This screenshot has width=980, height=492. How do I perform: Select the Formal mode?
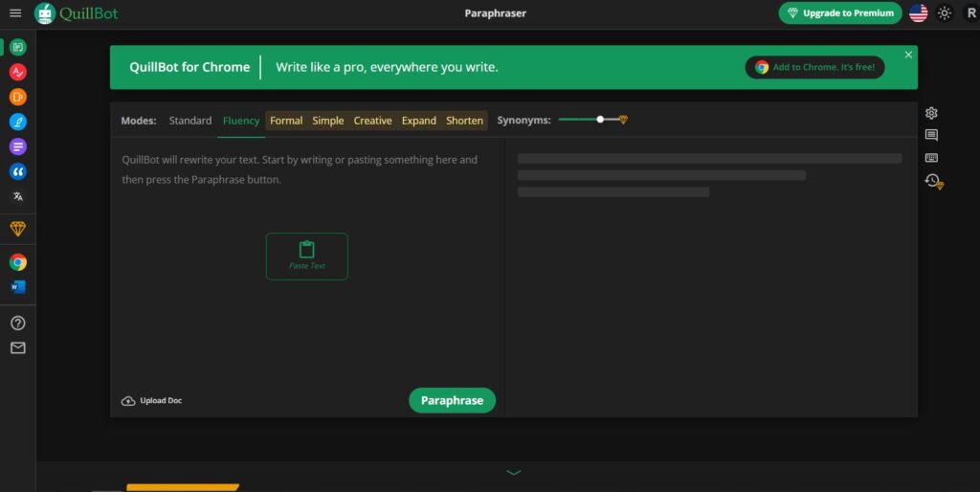(x=286, y=121)
